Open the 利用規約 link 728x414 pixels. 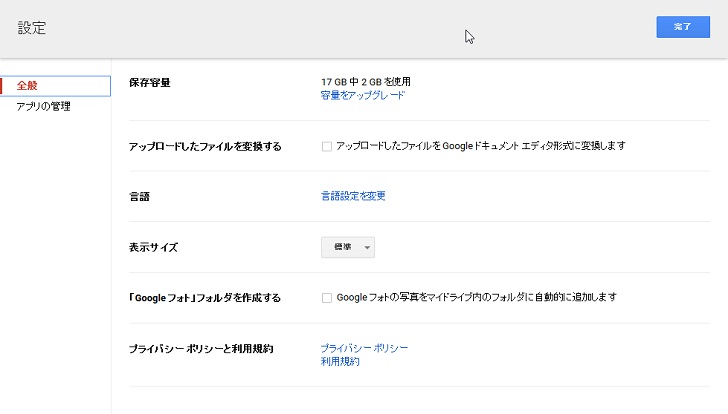(340, 362)
